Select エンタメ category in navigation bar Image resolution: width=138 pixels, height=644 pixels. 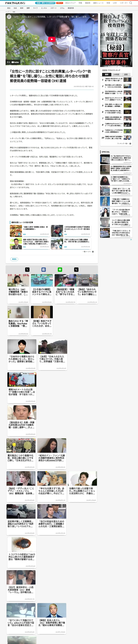[x=44, y=8]
